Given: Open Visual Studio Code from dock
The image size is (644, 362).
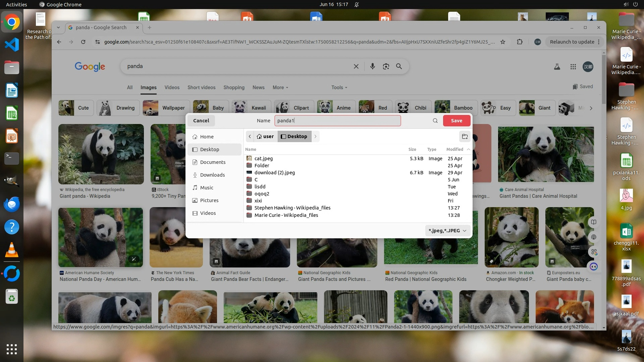Looking at the screenshot, I should (x=12, y=45).
